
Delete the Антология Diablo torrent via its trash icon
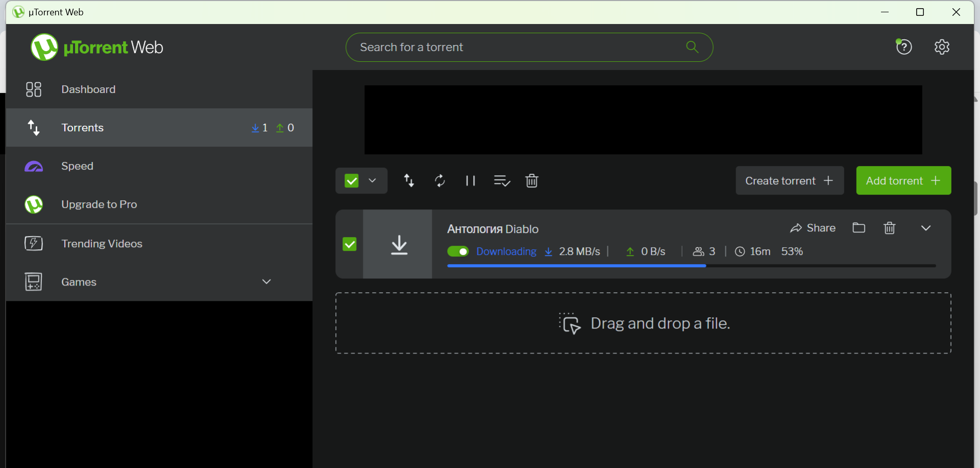889,228
